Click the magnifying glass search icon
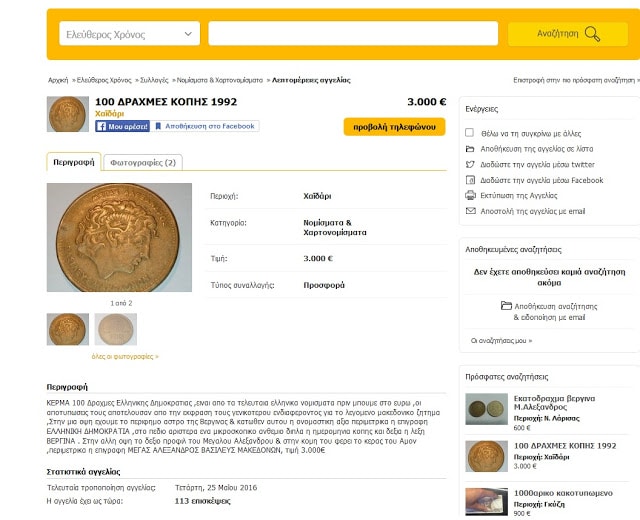Viewport: 640px width, 520px height. point(592,34)
